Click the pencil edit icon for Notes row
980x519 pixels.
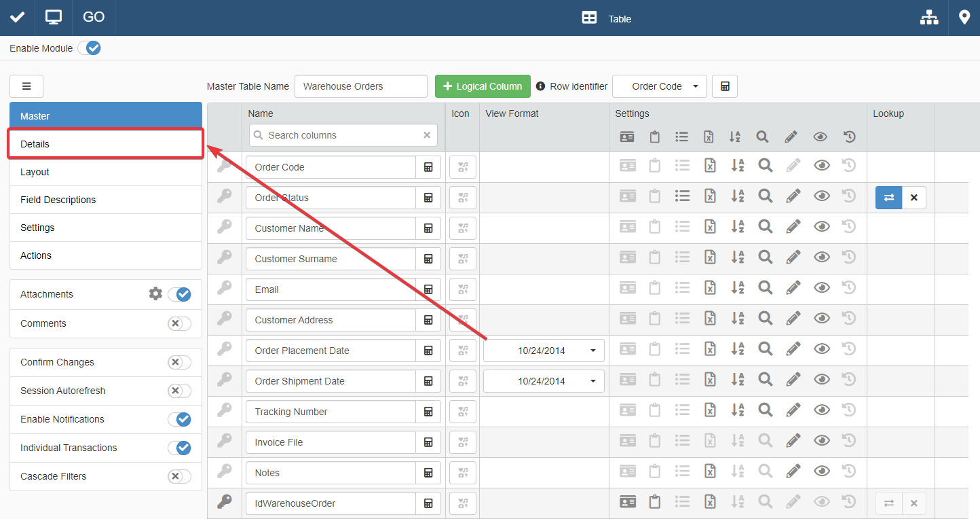click(793, 471)
